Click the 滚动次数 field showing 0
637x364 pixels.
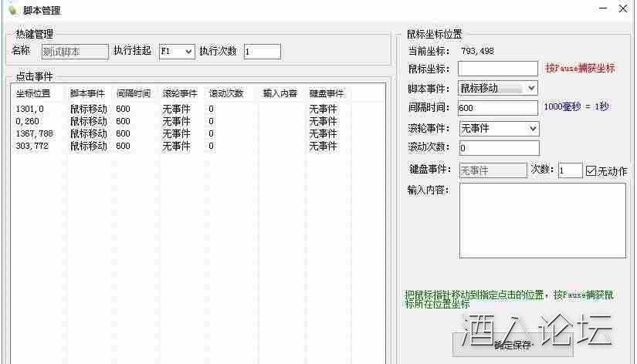coord(500,148)
